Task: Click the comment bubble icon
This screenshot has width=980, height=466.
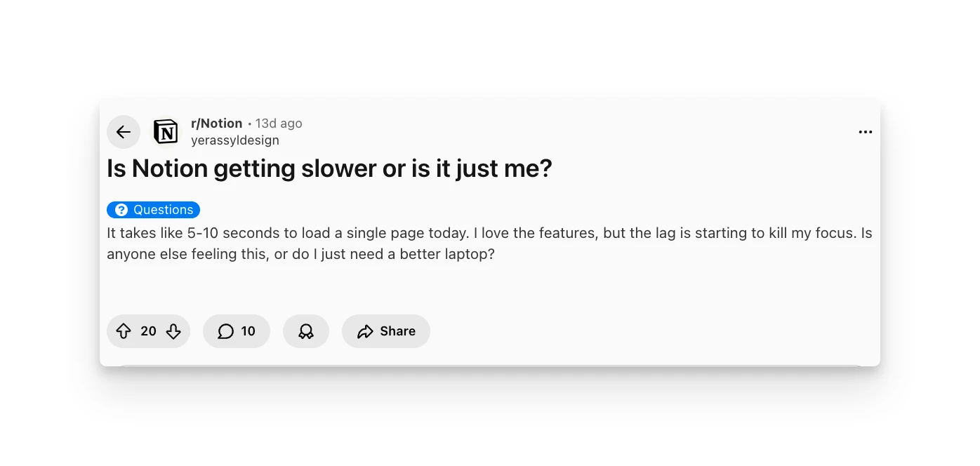Action: (x=225, y=331)
